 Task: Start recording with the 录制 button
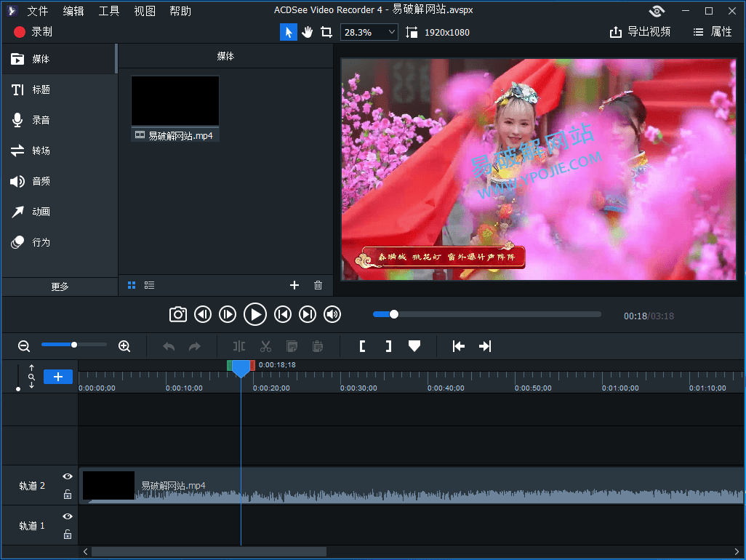tap(33, 32)
